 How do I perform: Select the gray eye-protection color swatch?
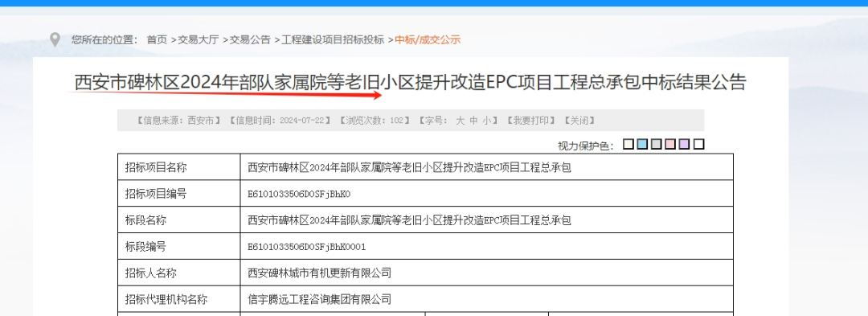pos(657,145)
